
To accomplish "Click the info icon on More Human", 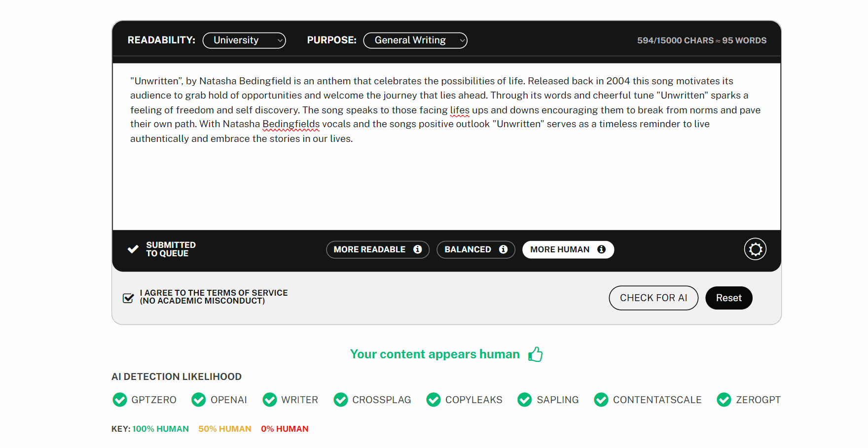I will pyautogui.click(x=601, y=249).
